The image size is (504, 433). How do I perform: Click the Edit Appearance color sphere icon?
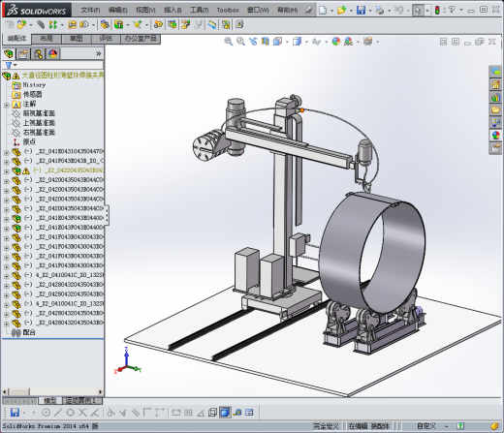coord(336,42)
